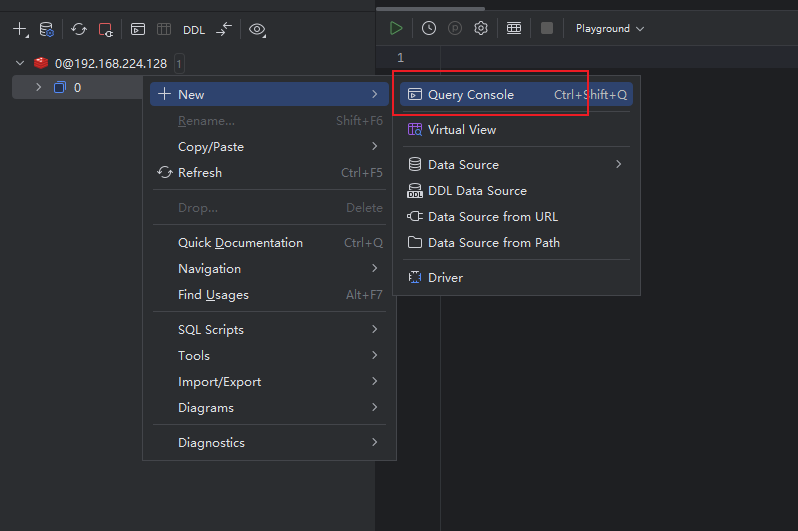Click Refresh in the context menu
The height and width of the screenshot is (531, 798).
pos(200,172)
